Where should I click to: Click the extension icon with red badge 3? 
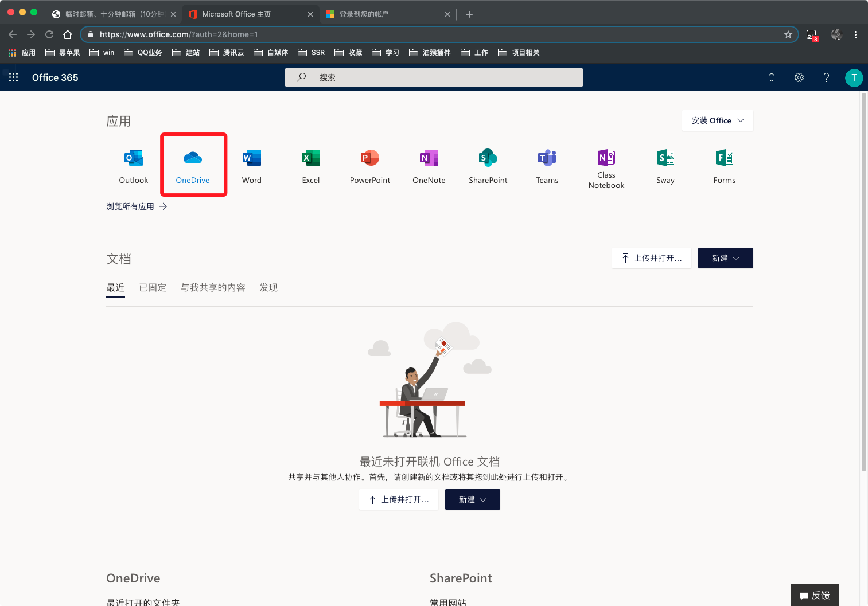click(812, 35)
